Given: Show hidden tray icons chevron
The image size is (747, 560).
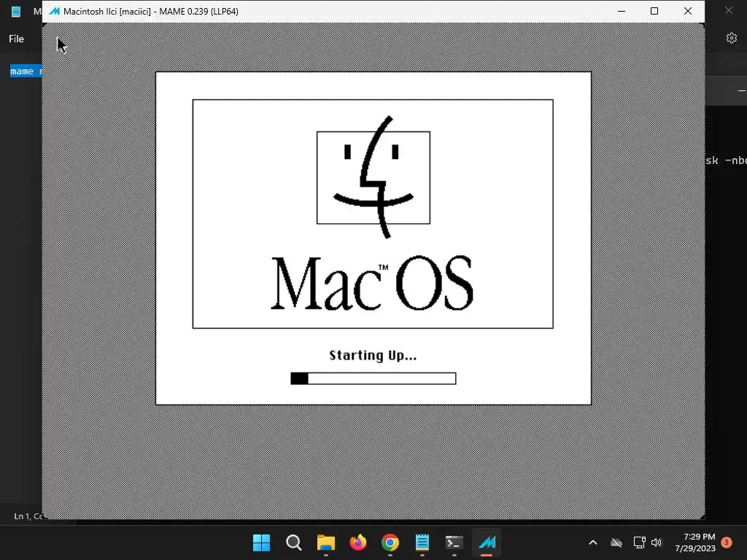Looking at the screenshot, I should [x=592, y=542].
